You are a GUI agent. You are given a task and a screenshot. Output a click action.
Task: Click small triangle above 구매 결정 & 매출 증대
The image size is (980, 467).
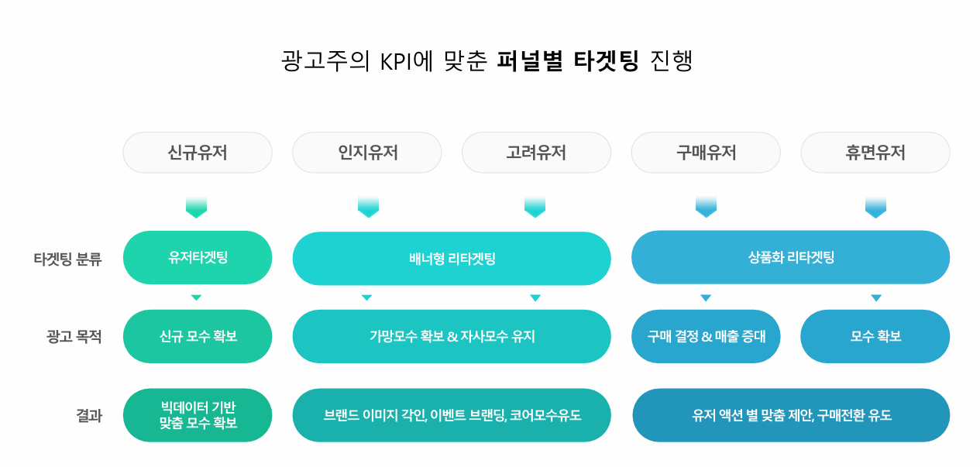706,297
